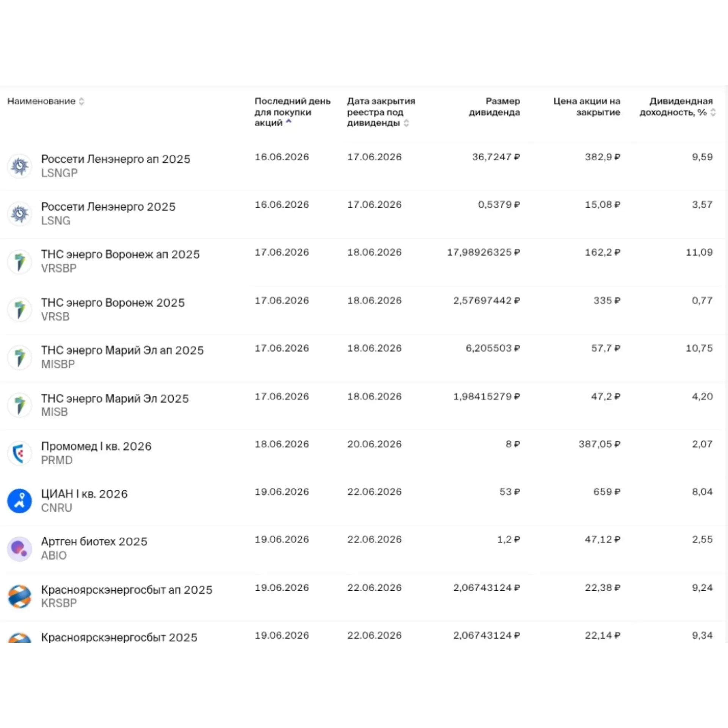Click the Россети Ленэнерго 2025 LSNG logo icon

(19, 213)
